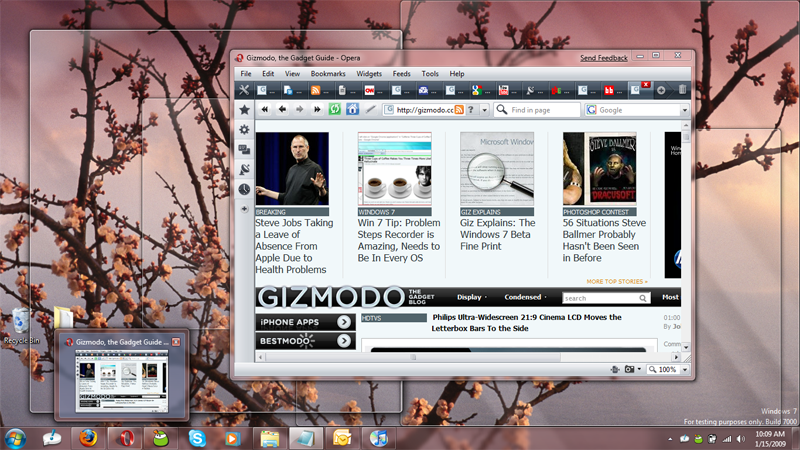Open the Opera panels wrench icon
The width and height of the screenshot is (800, 450).
click(x=244, y=90)
